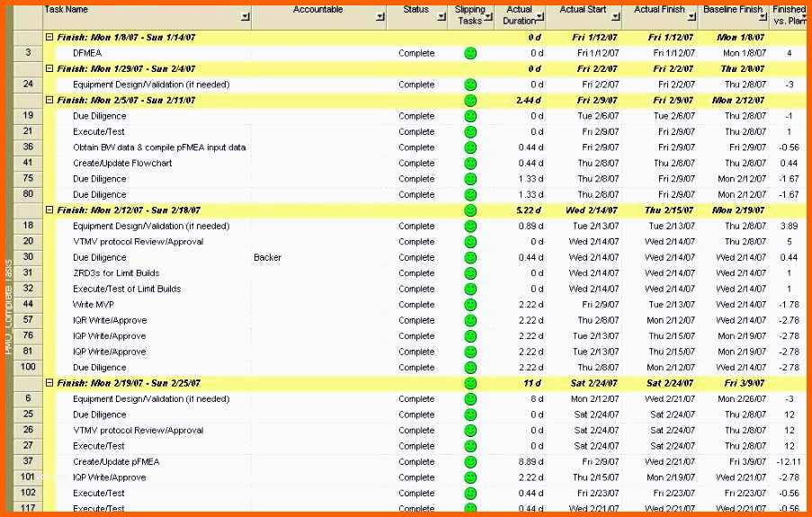Click the green smiley for row 20 VTMV protocol
Image resolution: width=812 pixels, height=517 pixels.
point(470,242)
